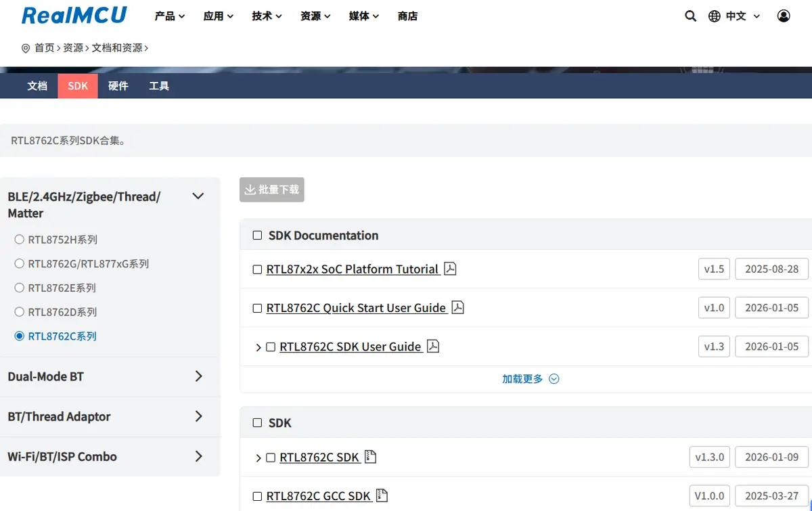
Task: Open the 资源 dropdown menu
Action: coord(316,16)
